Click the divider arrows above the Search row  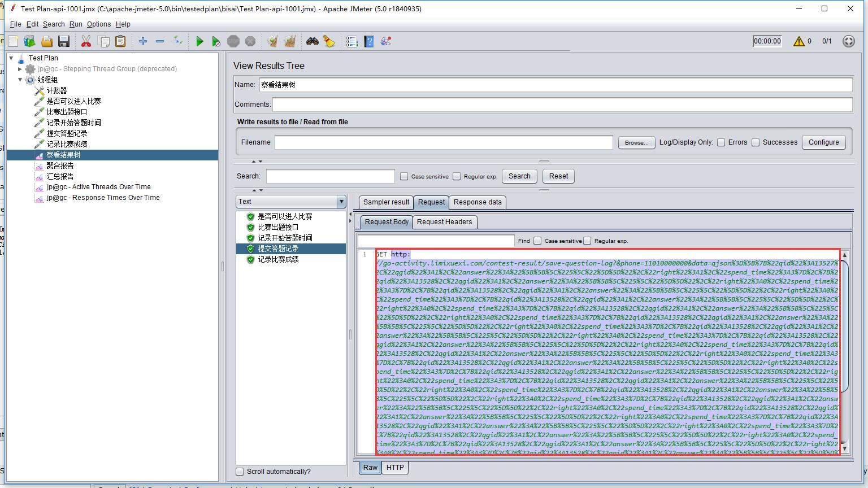[257, 162]
